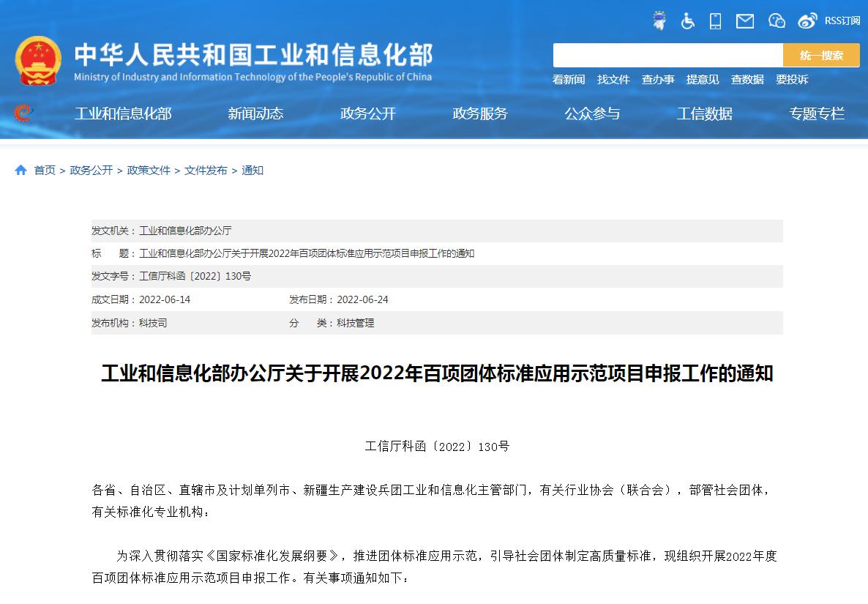
Task: Open the 专题专栏 navigation menu
Action: click(x=817, y=113)
